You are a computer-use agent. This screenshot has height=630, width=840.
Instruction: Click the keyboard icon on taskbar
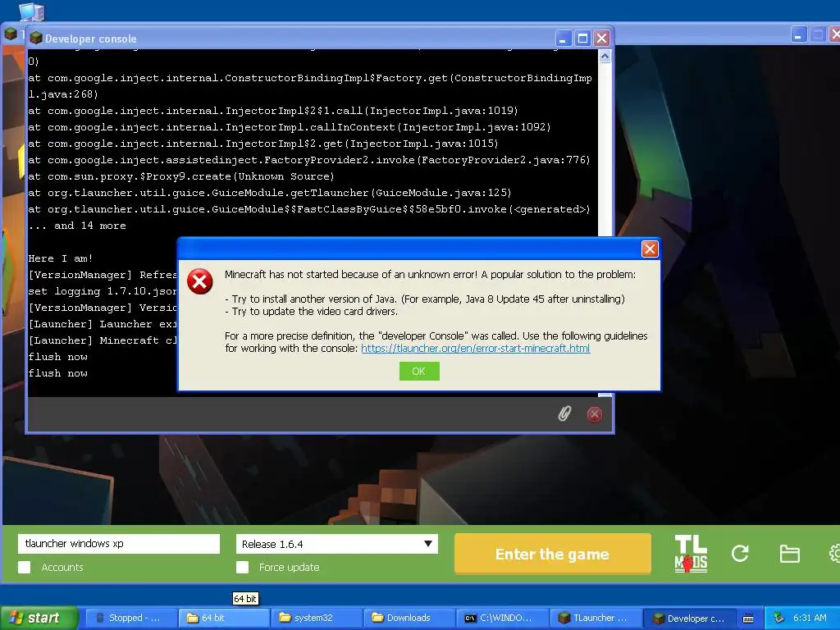tap(748, 619)
